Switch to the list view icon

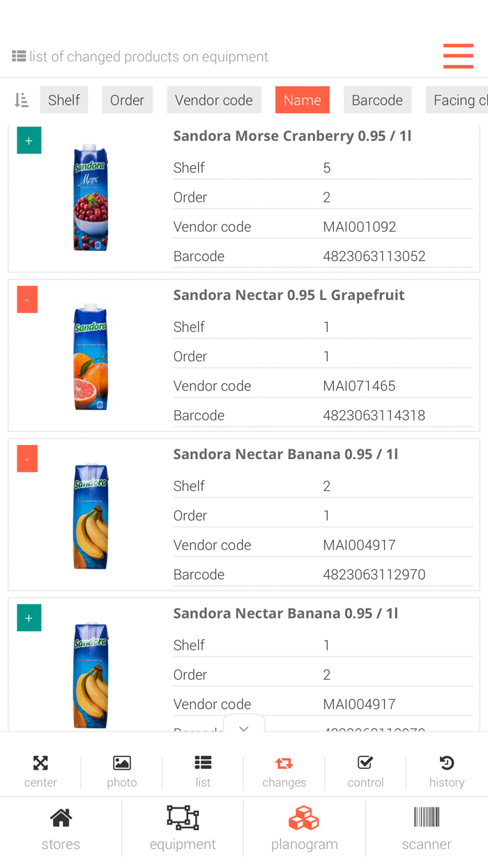[203, 763]
